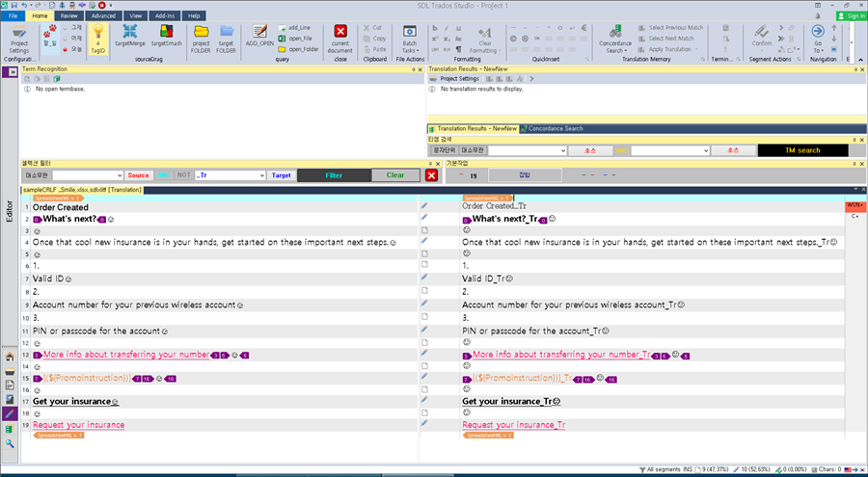Click the red X next to Clear filter
Screen dimensions: 868x477
[x=431, y=175]
